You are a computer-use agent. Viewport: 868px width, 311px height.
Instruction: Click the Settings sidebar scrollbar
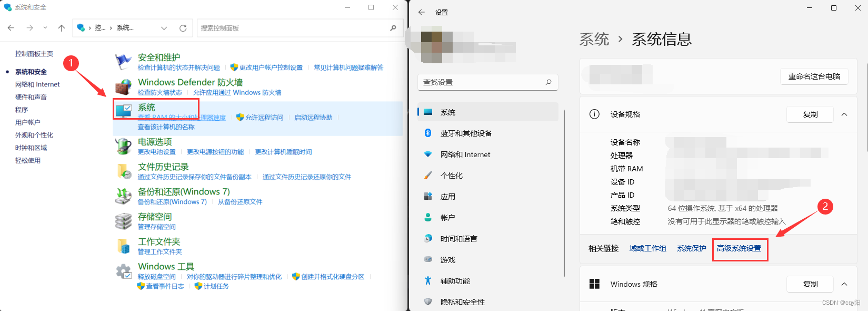coord(564,193)
